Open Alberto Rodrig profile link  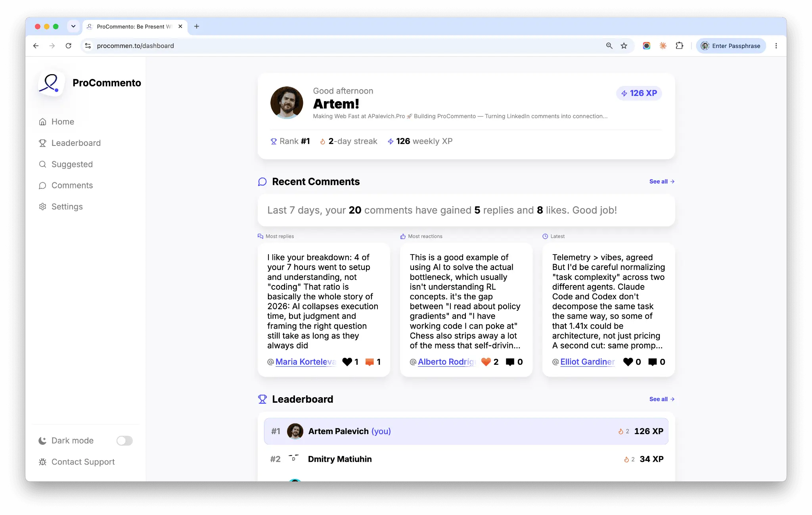[446, 362]
